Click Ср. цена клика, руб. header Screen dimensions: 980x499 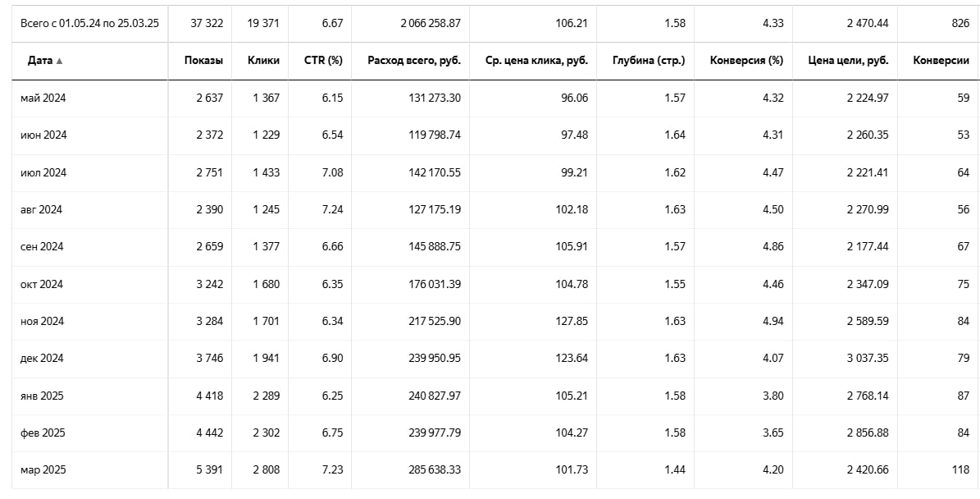coord(537,61)
